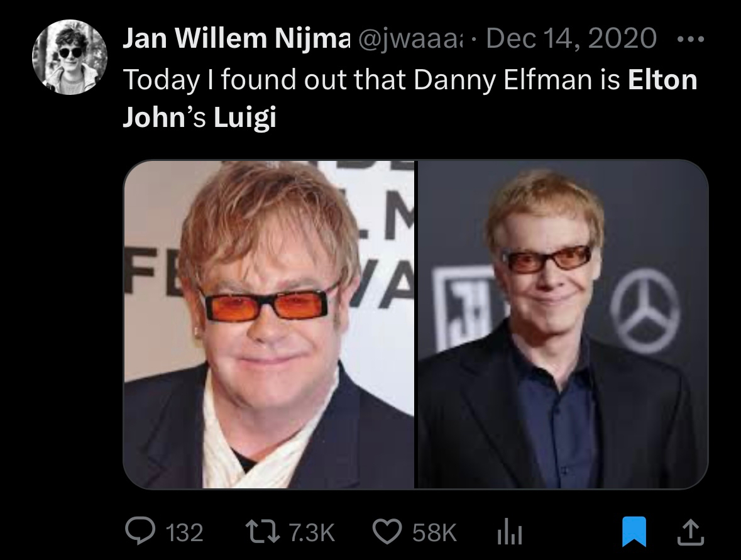Open the three-dot more options menu
741x560 pixels.
[691, 39]
